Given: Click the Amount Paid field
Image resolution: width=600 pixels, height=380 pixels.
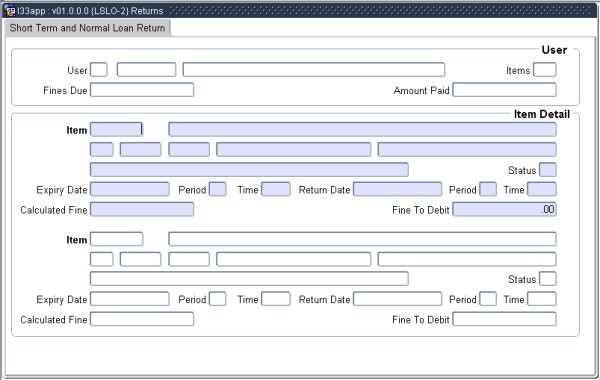Looking at the screenshot, I should click(504, 90).
